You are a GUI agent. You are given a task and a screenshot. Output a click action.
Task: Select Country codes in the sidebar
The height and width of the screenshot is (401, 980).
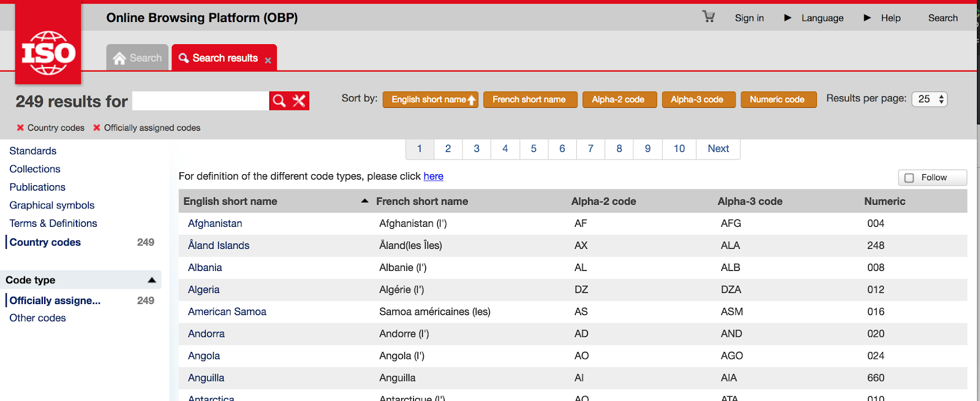pos(45,242)
